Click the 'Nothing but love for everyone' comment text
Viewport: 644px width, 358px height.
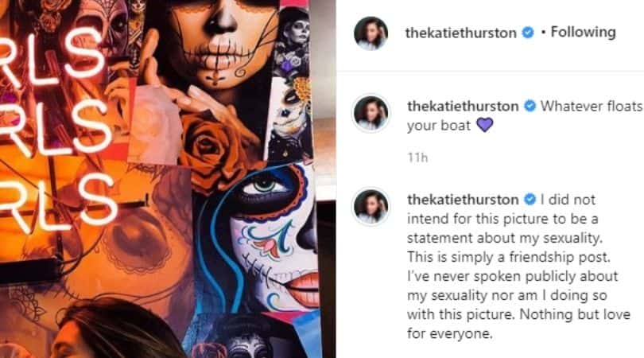pos(518,324)
